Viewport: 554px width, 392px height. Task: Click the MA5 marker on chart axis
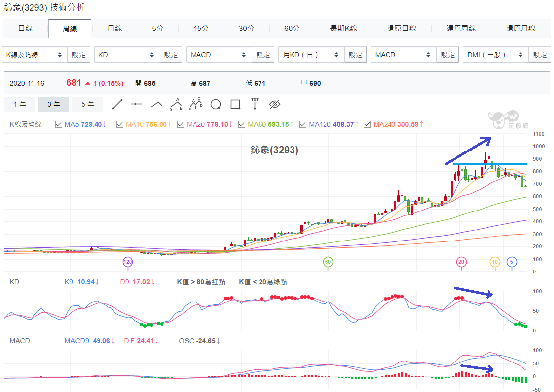(512, 262)
